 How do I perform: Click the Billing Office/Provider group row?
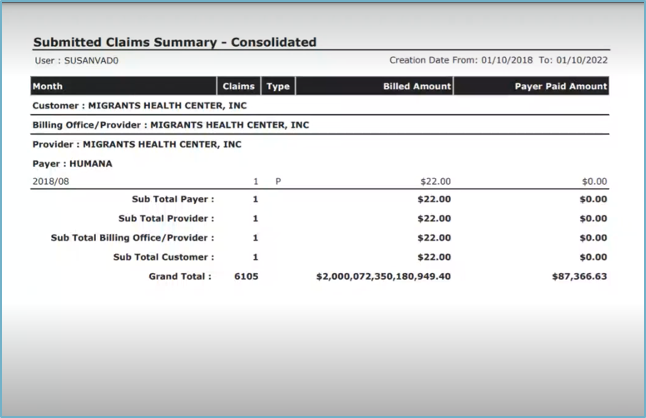[171, 125]
